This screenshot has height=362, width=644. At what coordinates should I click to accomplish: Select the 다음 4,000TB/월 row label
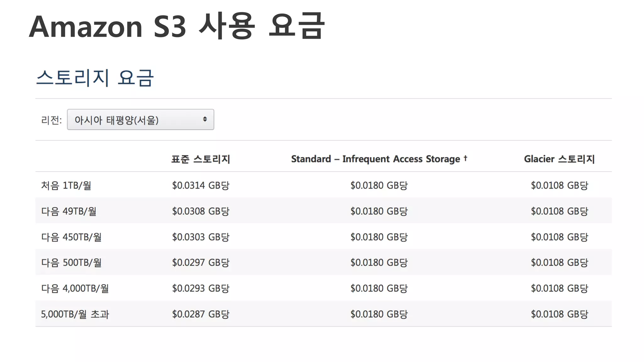75,288
